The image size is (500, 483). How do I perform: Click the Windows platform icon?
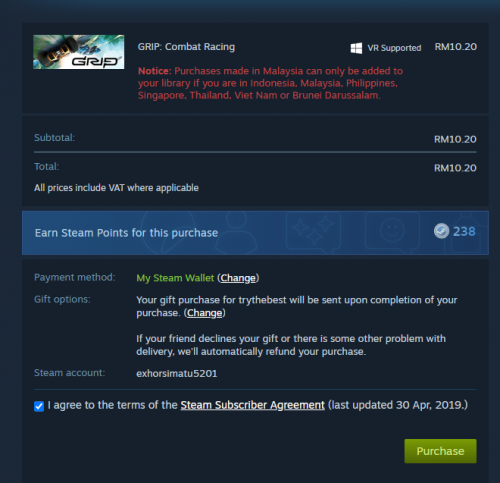[356, 48]
